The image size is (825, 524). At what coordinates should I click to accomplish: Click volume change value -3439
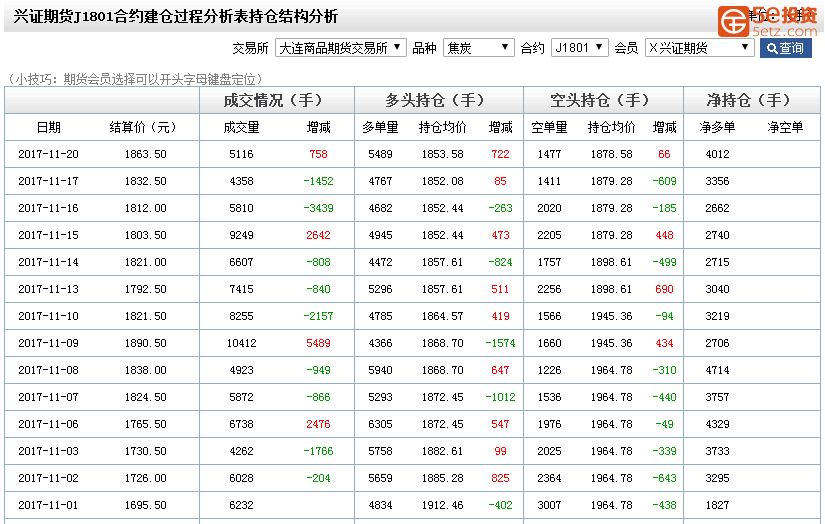318,208
